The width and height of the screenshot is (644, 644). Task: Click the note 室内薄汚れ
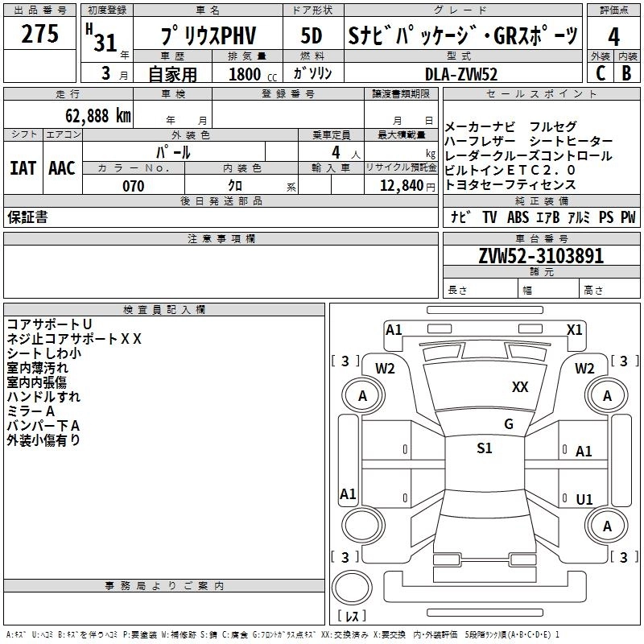point(37,368)
